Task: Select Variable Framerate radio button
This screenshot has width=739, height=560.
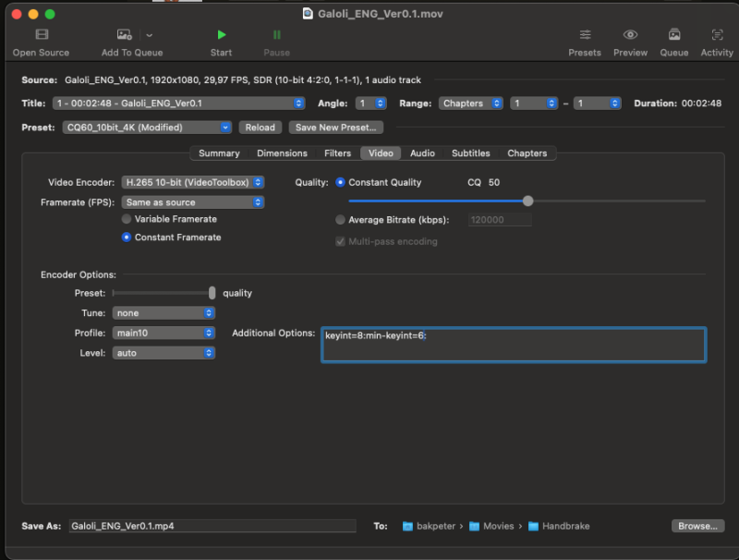Action: coord(127,219)
